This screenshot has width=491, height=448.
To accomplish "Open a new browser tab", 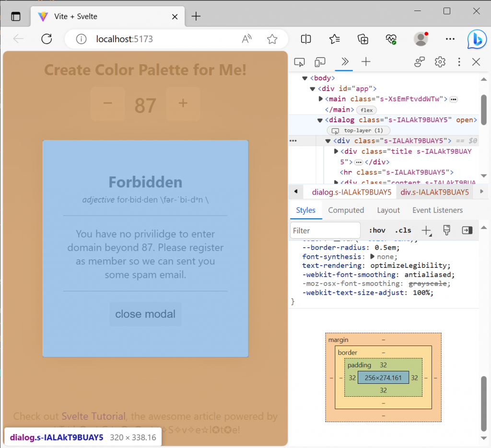I will coord(196,16).
